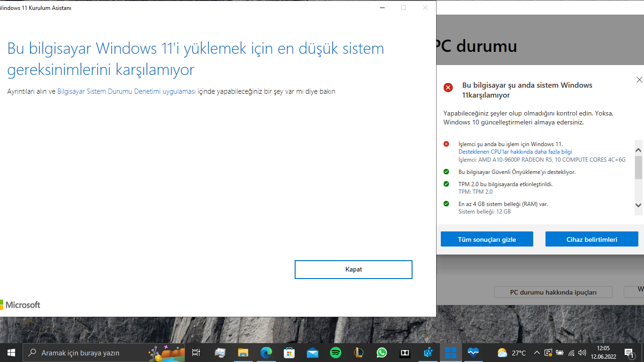
Task: Click the results list scroll-up arrow
Action: 638,150
